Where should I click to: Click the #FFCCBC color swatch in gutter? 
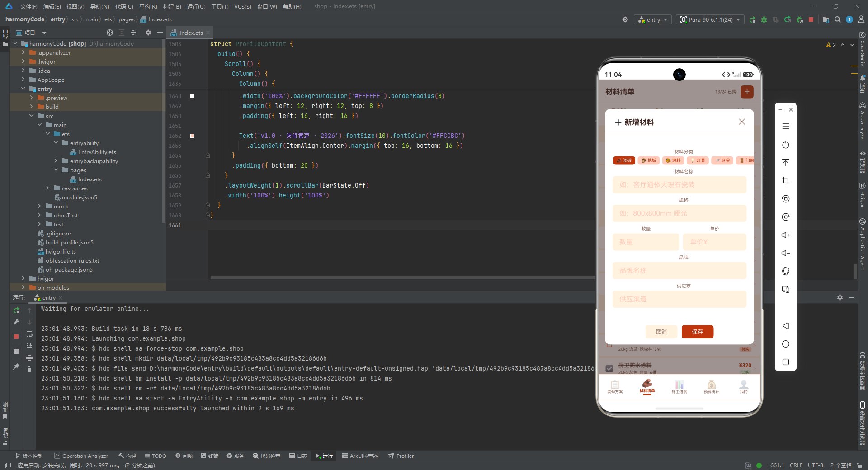[x=192, y=136]
